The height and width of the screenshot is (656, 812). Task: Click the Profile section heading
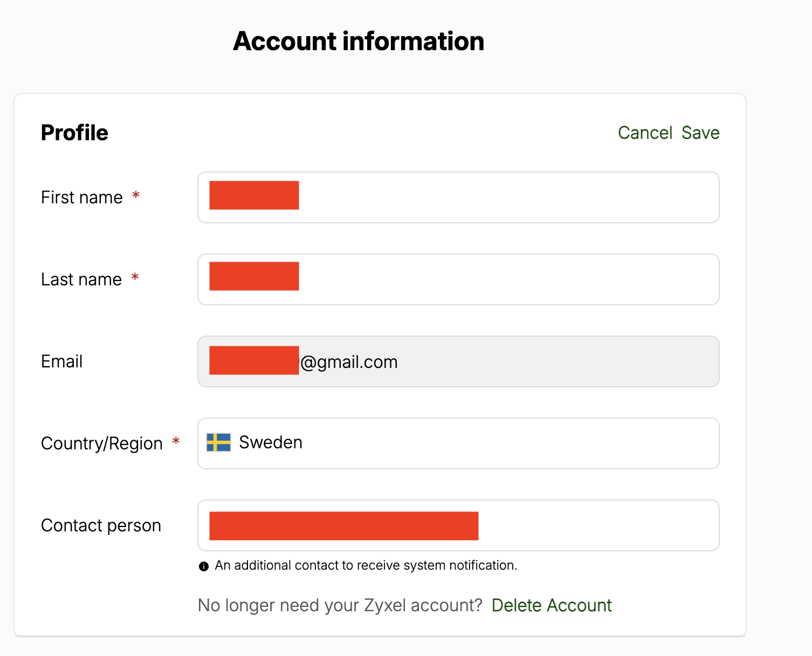point(74,133)
